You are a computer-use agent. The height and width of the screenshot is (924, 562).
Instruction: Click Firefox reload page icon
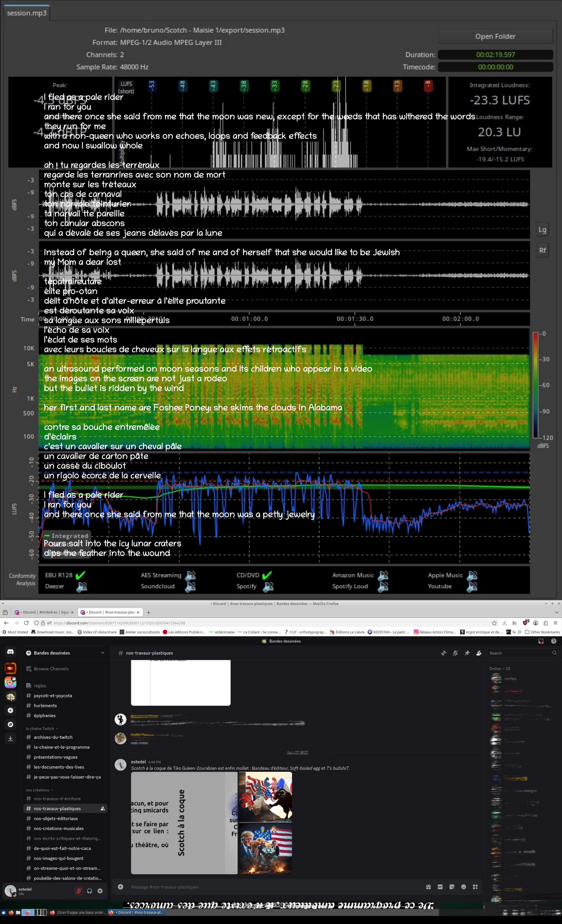pos(26,623)
